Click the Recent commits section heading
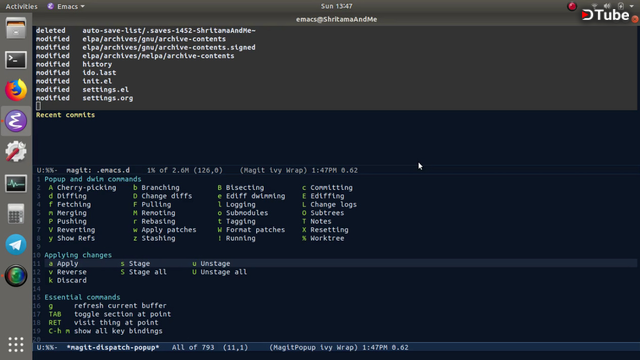640x360 pixels. (x=65, y=115)
